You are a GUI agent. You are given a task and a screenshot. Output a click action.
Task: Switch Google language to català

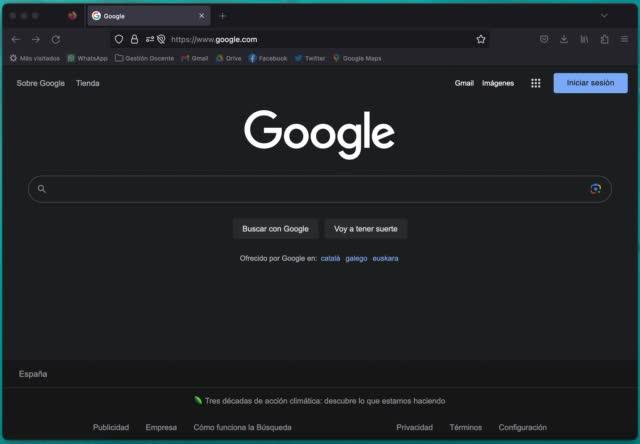coord(330,258)
